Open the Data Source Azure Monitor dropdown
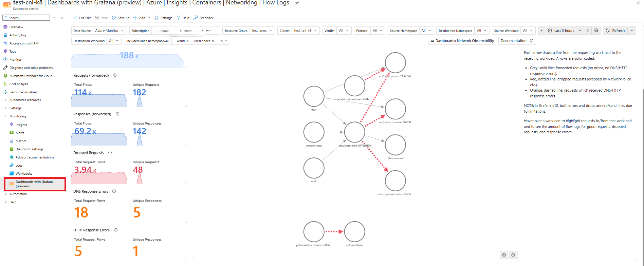The height and width of the screenshot is (266, 644). tap(110, 31)
